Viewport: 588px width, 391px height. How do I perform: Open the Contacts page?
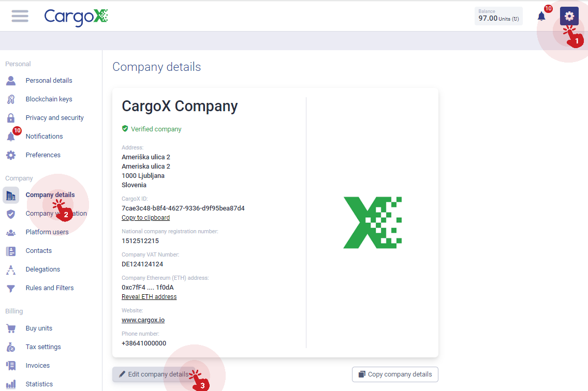pos(39,251)
